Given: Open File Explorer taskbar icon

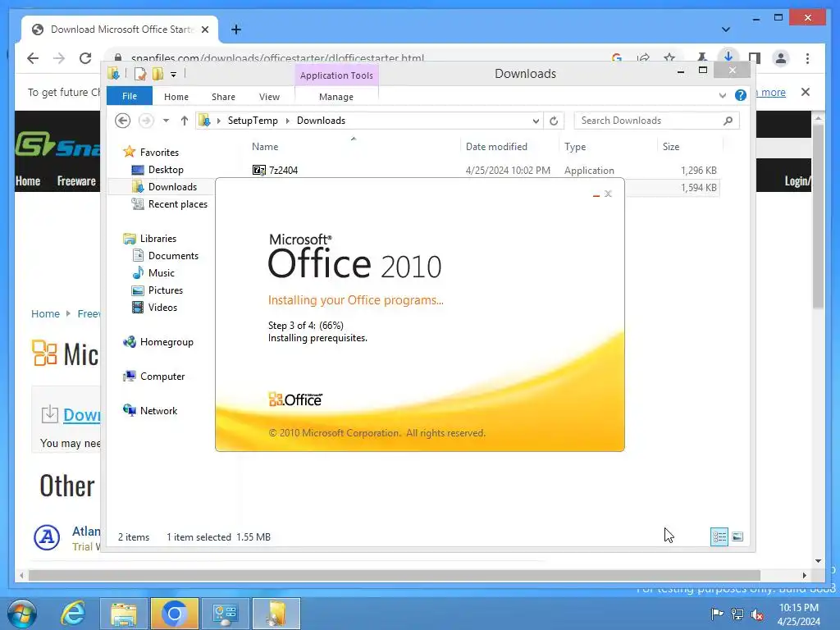Looking at the screenshot, I should point(124,614).
